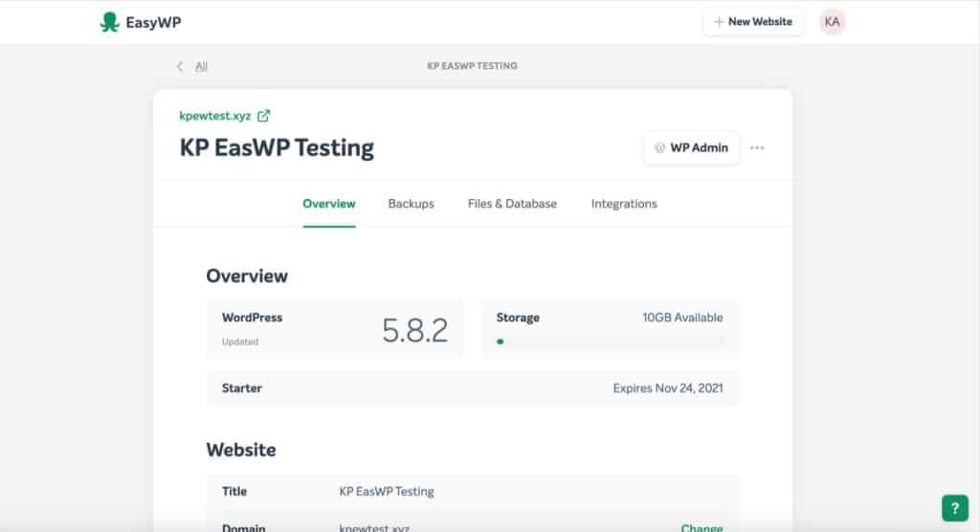
Task: Click the Change domain link
Action: tap(702, 527)
